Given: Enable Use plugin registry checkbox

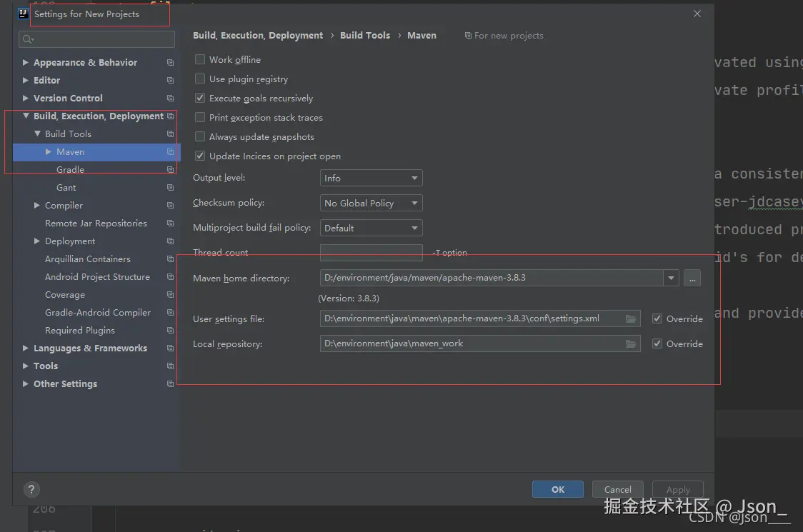Looking at the screenshot, I should [x=200, y=79].
